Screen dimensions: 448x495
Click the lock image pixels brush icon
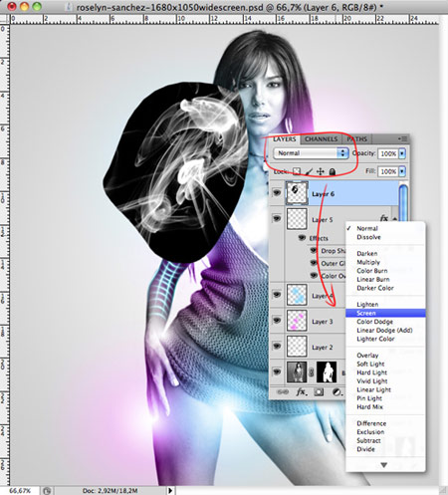[309, 171]
